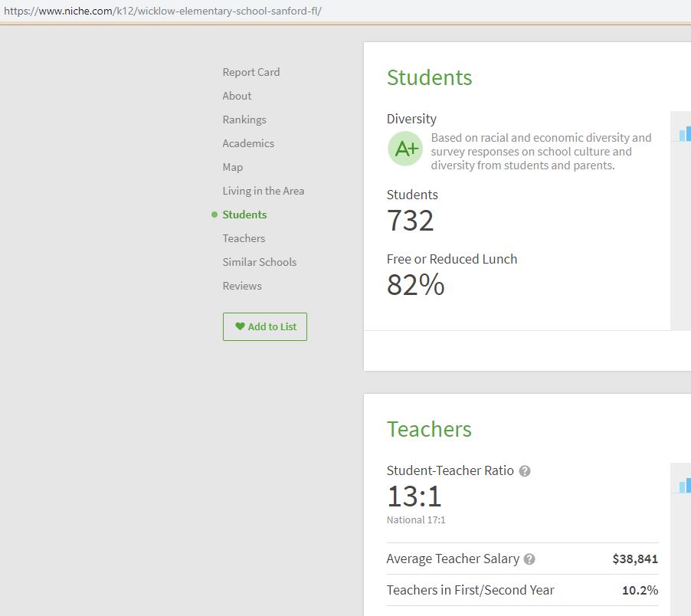Jump to the About section

point(237,96)
